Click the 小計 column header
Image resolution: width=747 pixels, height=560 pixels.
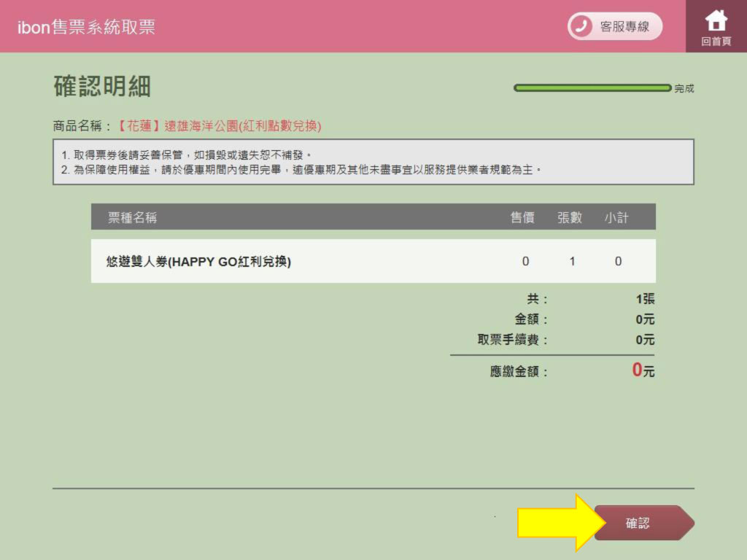tap(616, 217)
